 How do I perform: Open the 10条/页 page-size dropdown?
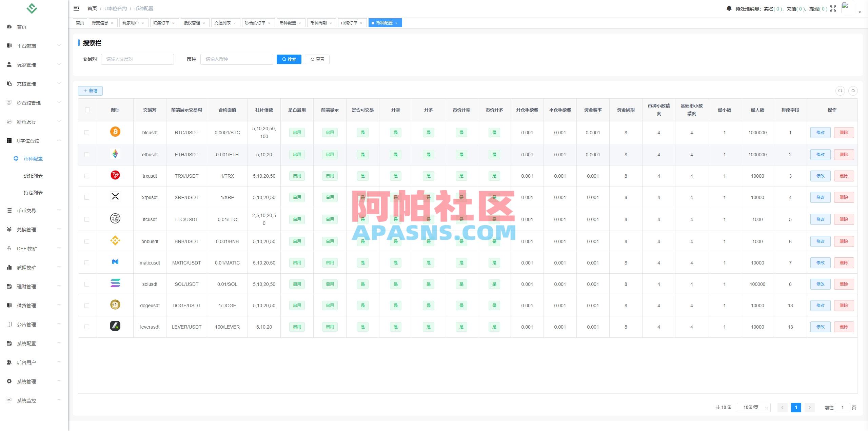[753, 407]
